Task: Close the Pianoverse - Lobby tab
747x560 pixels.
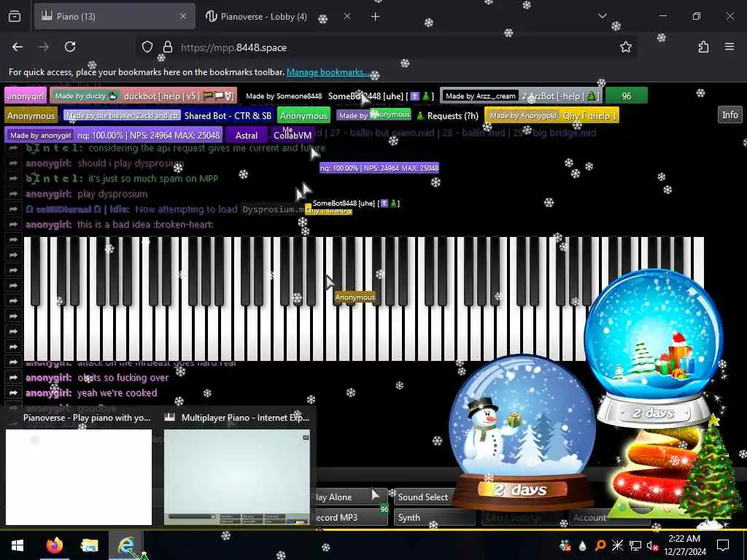Action: 347,16
